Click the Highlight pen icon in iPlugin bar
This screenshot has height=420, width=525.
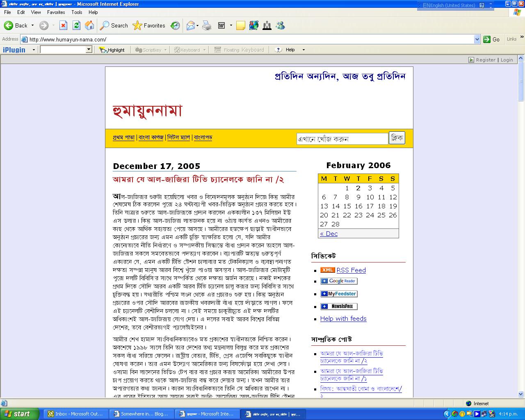pos(103,50)
